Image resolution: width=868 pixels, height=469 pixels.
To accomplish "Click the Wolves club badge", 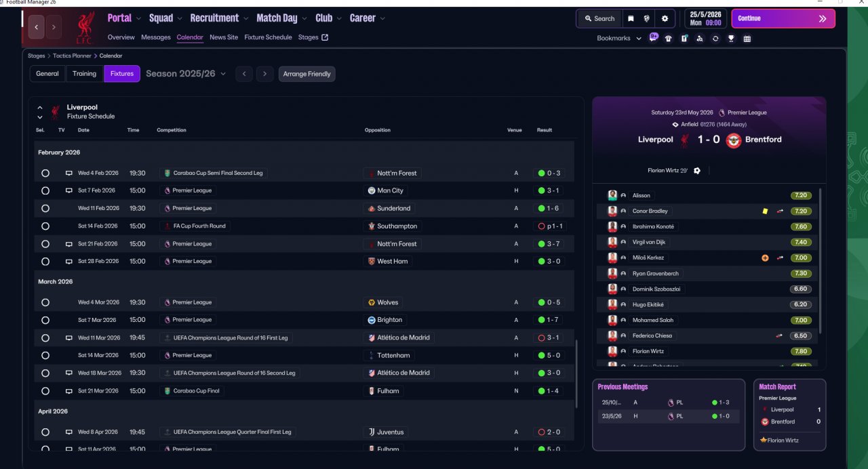I will pyautogui.click(x=371, y=302).
